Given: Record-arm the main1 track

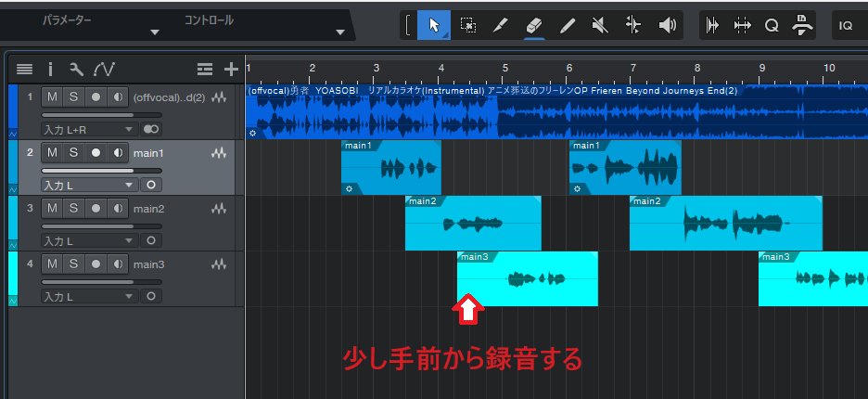Looking at the screenshot, I should coord(96,152).
